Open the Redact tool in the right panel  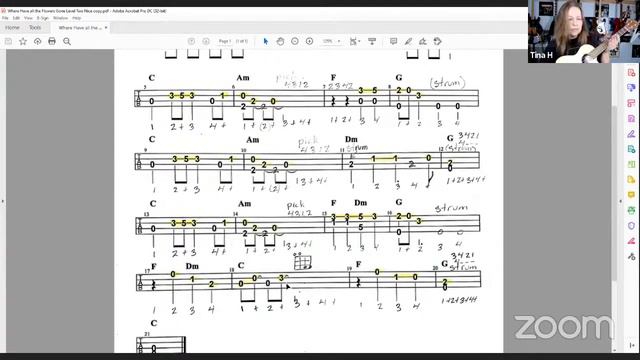pyautogui.click(x=631, y=241)
